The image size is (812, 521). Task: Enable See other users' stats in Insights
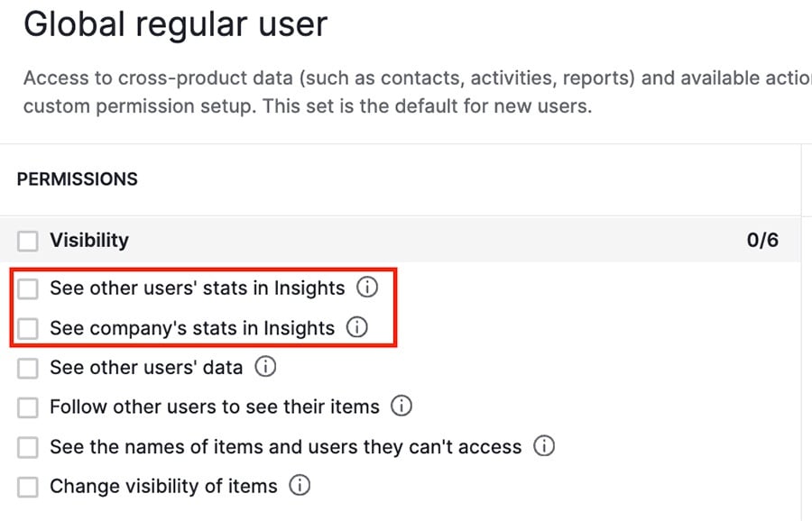[27, 287]
